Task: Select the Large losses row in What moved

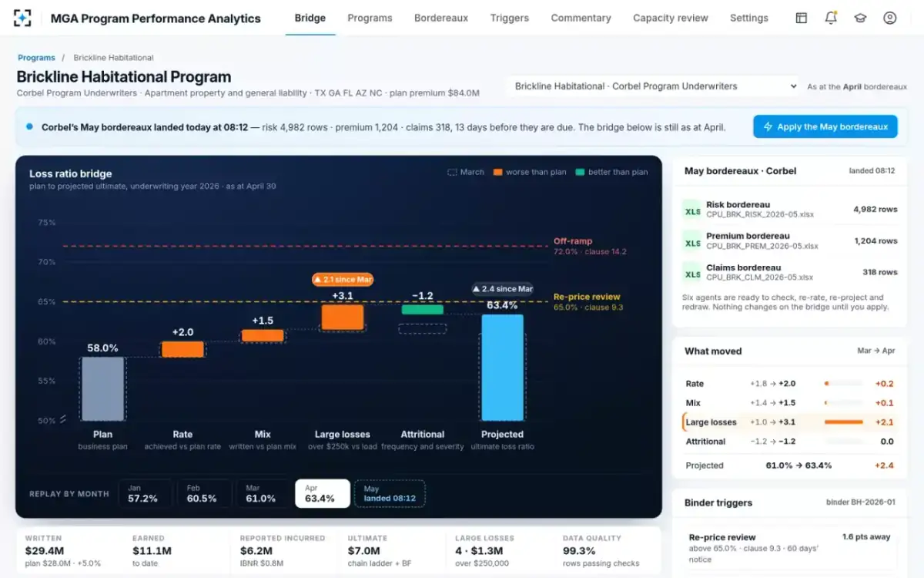Action: (789, 422)
